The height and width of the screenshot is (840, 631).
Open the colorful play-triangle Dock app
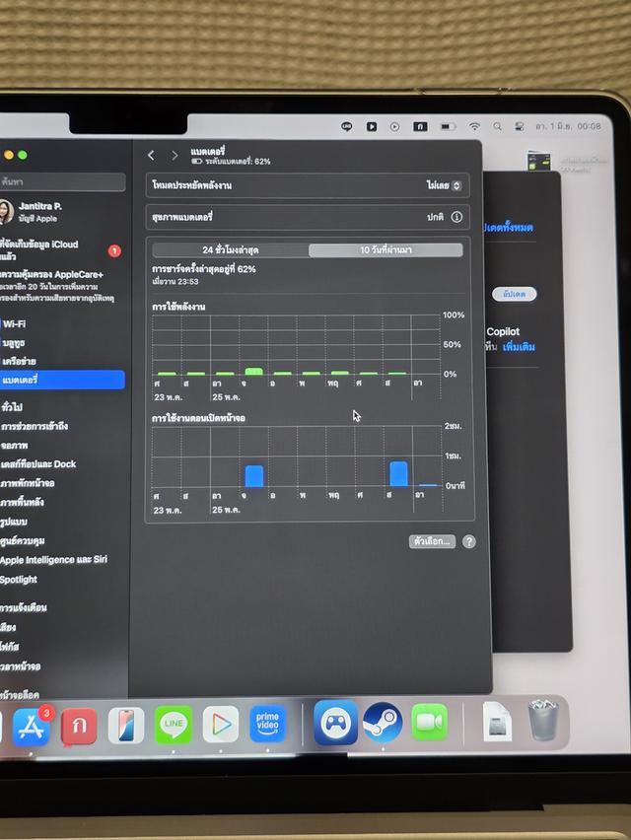point(221,725)
